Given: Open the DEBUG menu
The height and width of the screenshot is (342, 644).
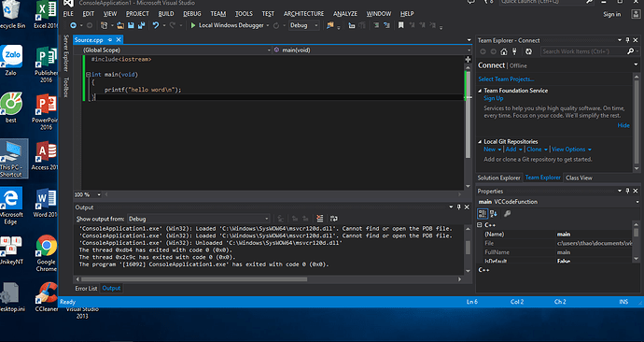Looking at the screenshot, I should [192, 14].
